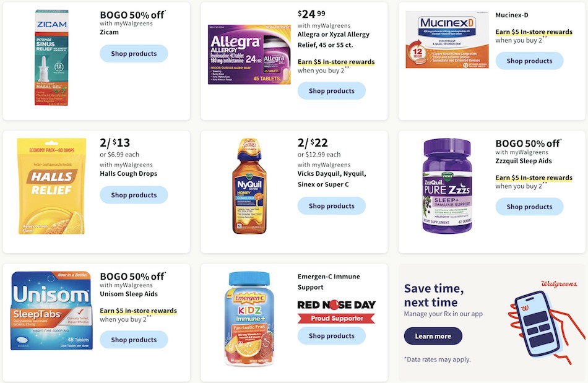Shop products for Zicam
The height and width of the screenshot is (383, 588).
tap(134, 54)
